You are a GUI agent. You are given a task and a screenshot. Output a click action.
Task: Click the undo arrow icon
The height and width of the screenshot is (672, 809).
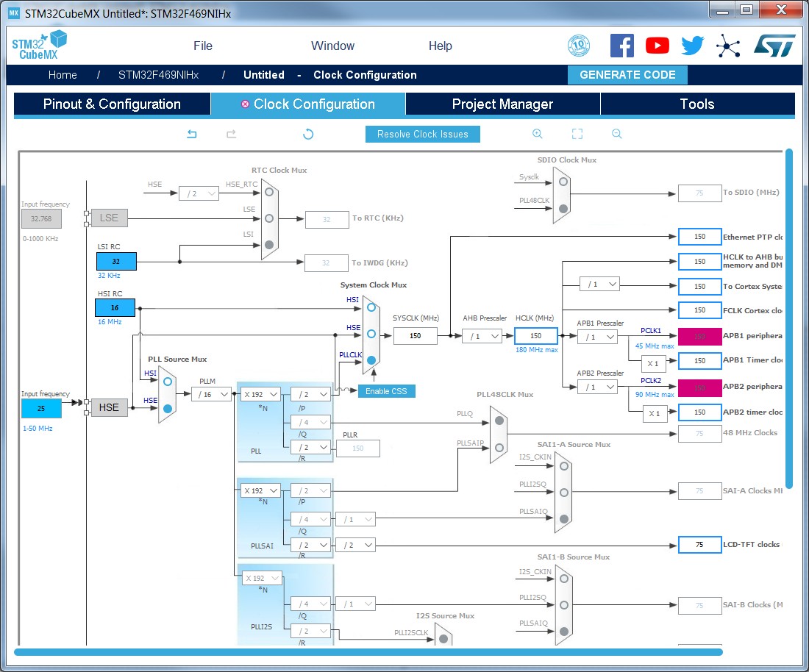[x=192, y=134]
